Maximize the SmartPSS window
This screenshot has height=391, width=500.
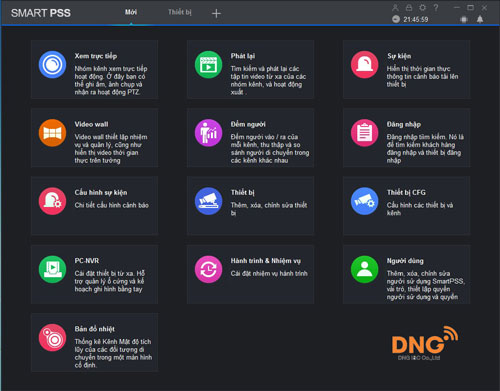coord(470,7)
